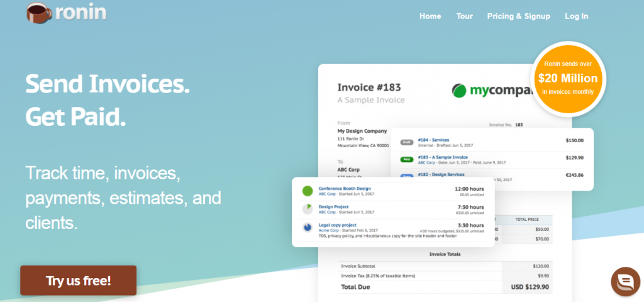The image size is (644, 302).
Task: Open the #184 - Services invoice link
Action: pyautogui.click(x=433, y=140)
